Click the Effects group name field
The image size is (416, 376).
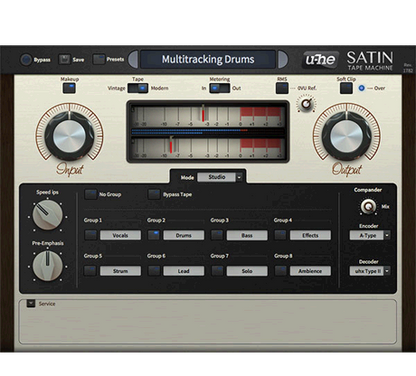(310, 235)
